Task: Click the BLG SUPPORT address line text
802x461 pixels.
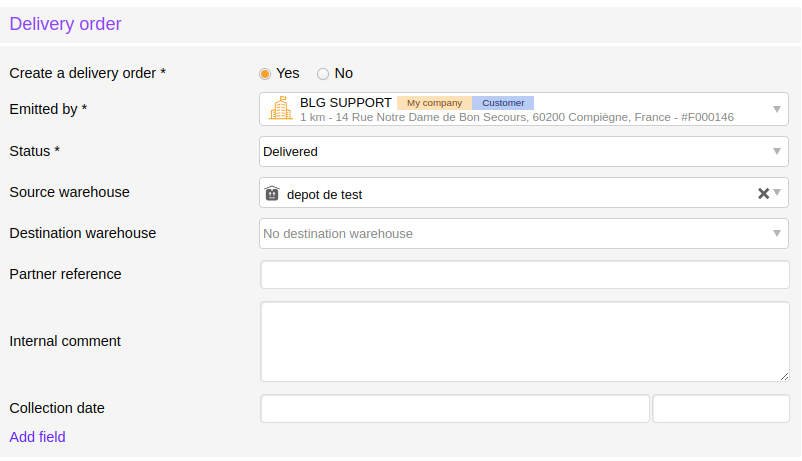Action: click(517, 117)
